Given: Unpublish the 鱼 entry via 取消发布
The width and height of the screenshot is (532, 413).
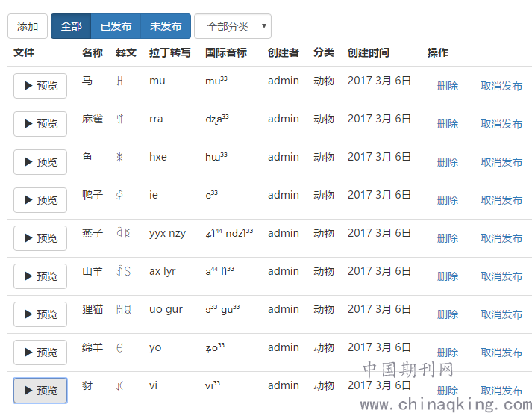Looking at the screenshot, I should (x=501, y=162).
